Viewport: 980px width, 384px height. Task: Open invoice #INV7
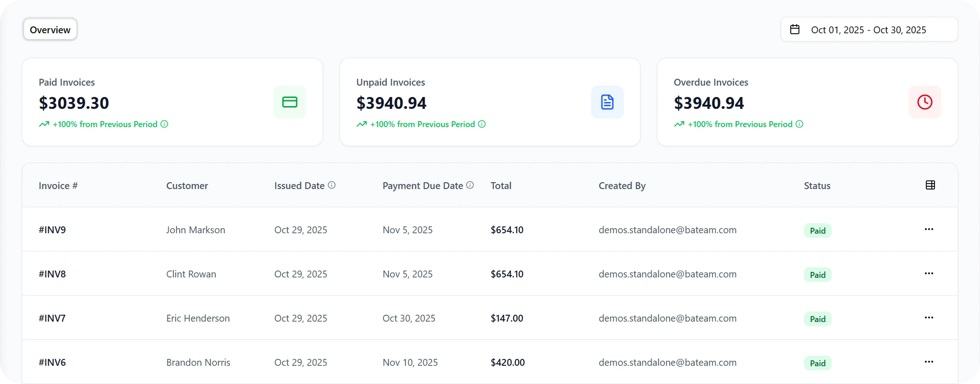point(52,318)
